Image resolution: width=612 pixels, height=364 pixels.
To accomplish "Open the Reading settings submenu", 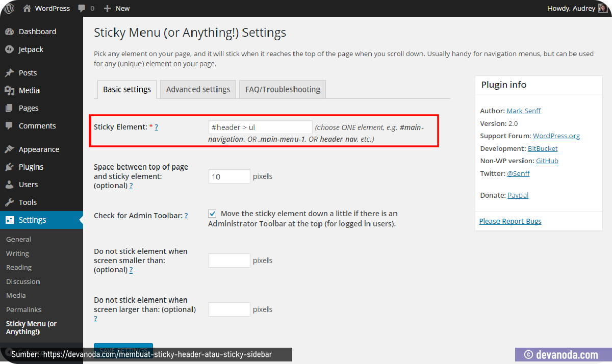I will 19,267.
